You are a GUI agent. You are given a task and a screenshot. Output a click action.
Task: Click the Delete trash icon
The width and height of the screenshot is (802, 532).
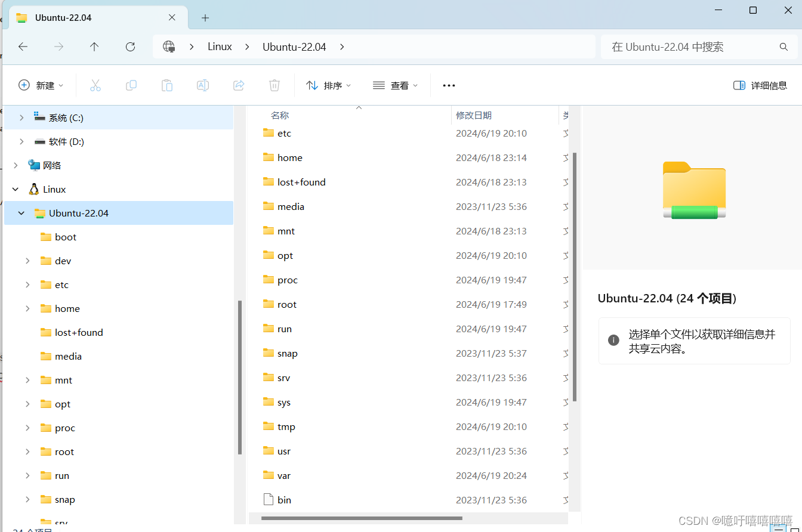tap(274, 85)
